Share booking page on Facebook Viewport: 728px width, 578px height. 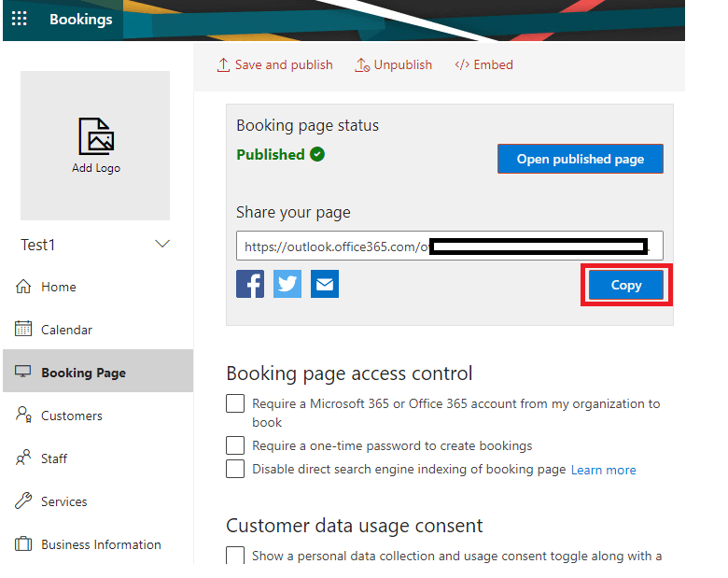(x=250, y=284)
